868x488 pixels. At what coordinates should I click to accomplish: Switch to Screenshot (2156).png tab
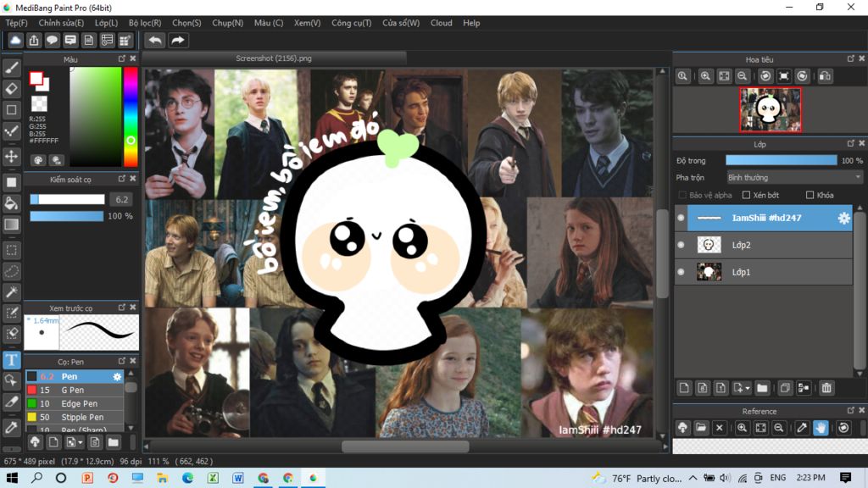[274, 58]
